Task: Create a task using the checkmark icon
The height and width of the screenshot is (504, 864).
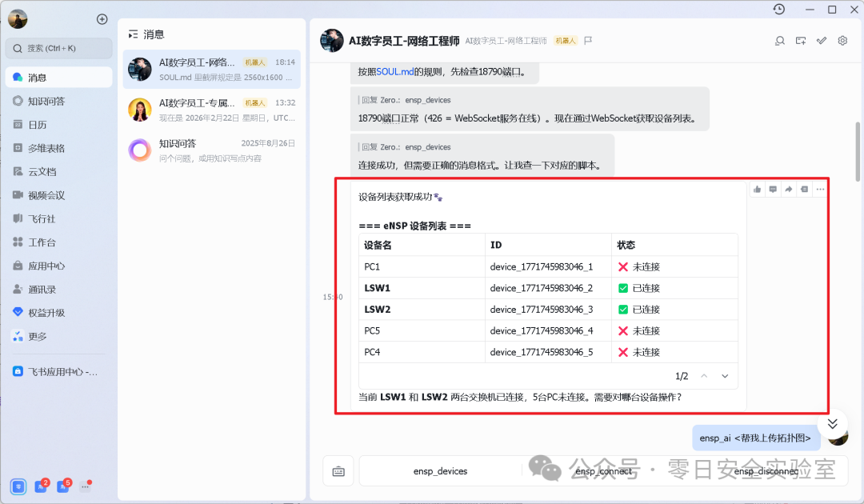Action: 821,40
